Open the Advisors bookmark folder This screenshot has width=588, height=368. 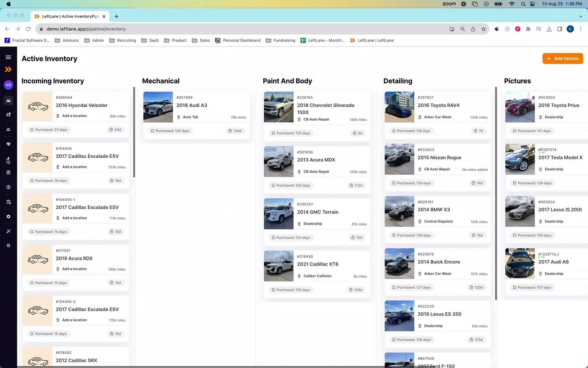click(67, 40)
